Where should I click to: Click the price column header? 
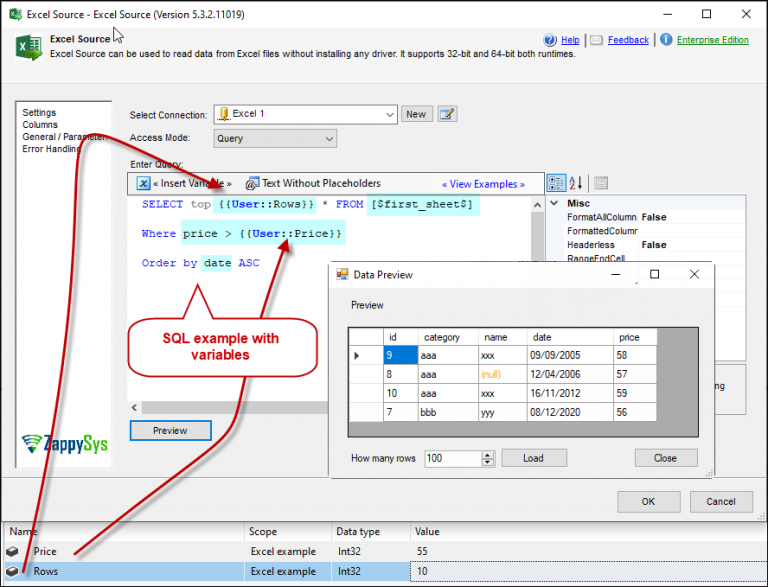click(x=635, y=337)
